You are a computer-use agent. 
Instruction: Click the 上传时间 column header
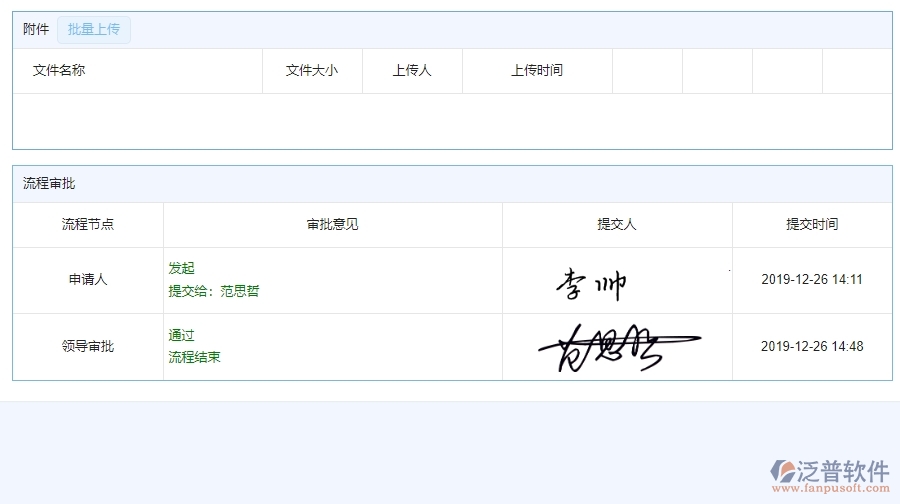[x=537, y=71]
